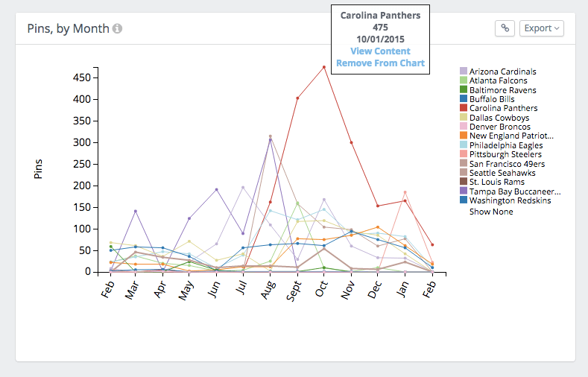
Task: Click the Arizona Cardinals July peak data point
Action: (243, 187)
